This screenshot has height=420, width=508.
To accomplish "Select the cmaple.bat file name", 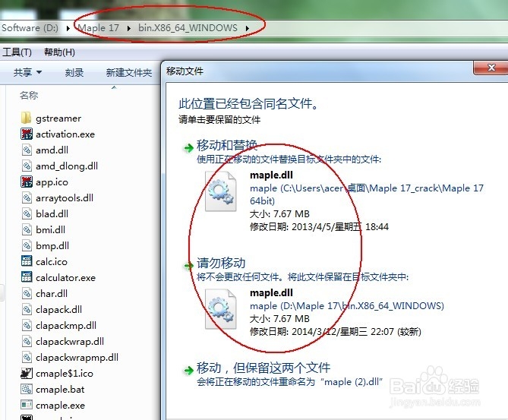I will coord(60,389).
